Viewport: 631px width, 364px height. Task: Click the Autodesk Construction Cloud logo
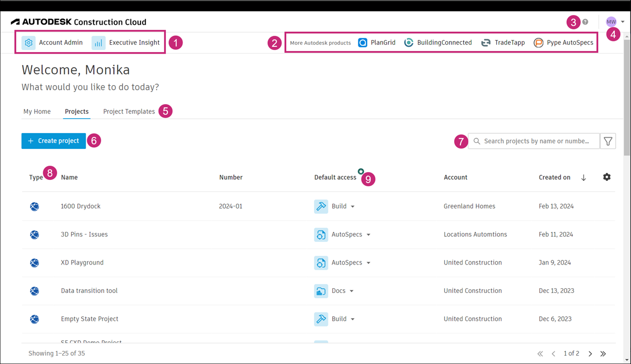point(78,22)
